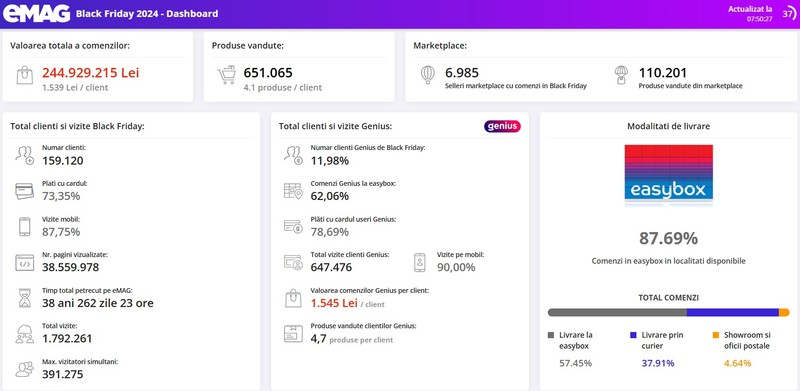Click the Genius badge logo
This screenshot has width=800, height=391.
tap(503, 126)
